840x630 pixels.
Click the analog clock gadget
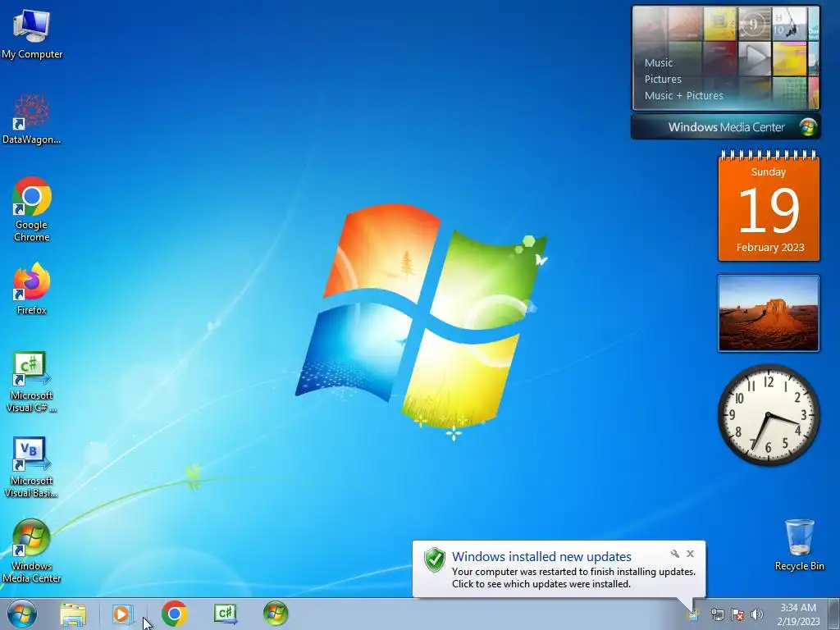[x=768, y=416]
